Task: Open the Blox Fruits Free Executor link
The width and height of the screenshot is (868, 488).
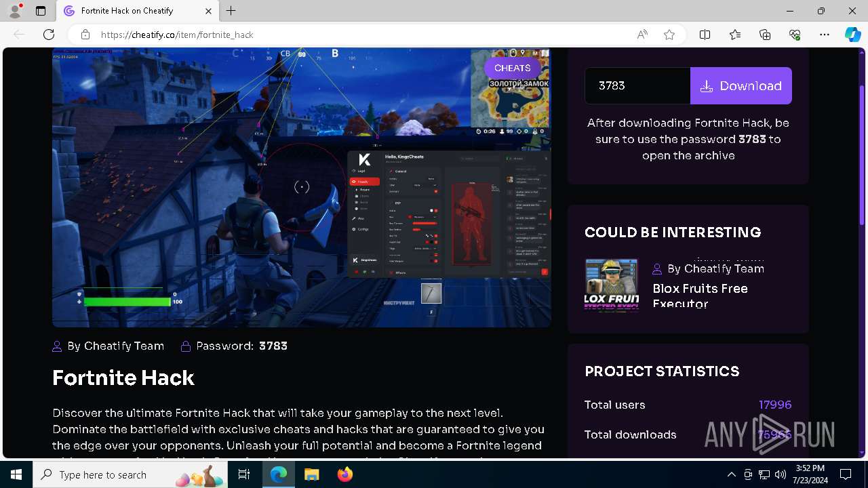Action: (x=700, y=296)
